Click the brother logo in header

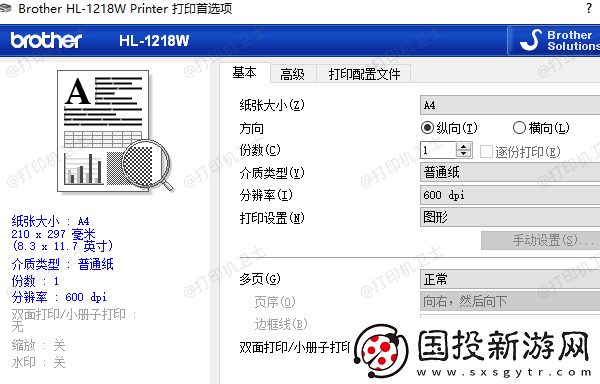pos(46,40)
